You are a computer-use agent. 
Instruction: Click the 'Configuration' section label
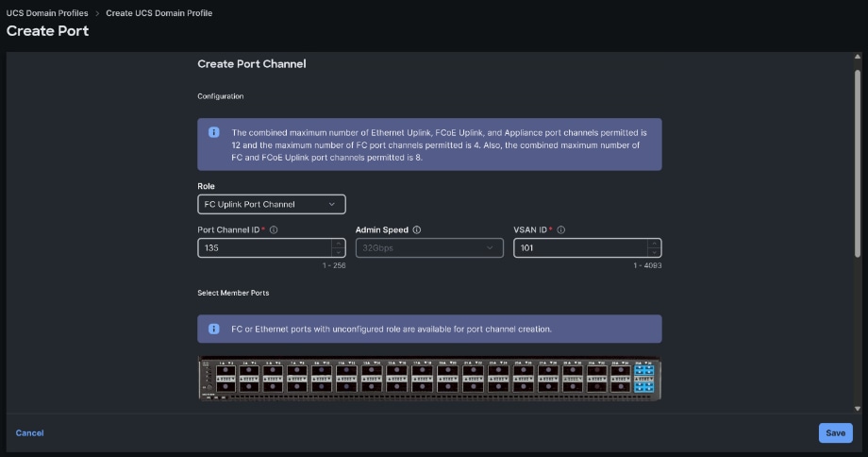point(221,96)
